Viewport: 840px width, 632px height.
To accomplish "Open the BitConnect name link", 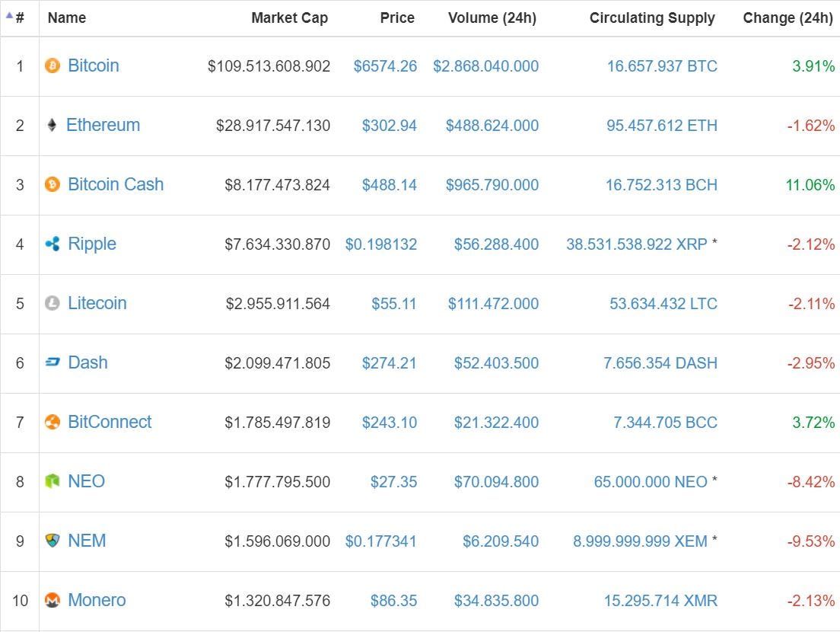I will click(110, 423).
